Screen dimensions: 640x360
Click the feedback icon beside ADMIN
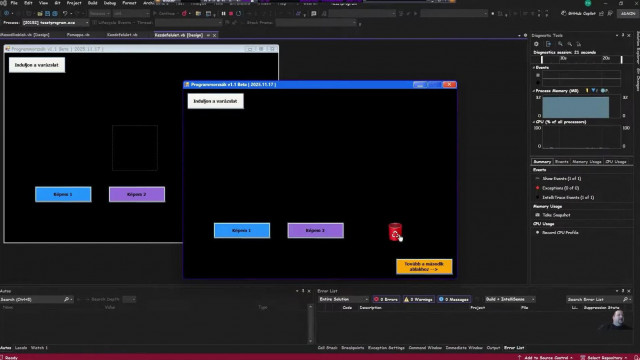pyautogui.click(x=610, y=13)
